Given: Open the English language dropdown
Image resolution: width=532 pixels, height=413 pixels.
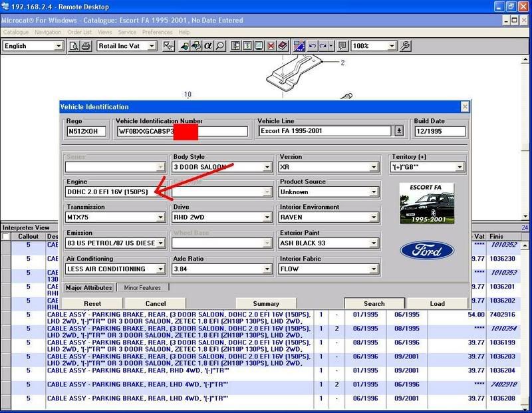Looking at the screenshot, I should [x=59, y=46].
